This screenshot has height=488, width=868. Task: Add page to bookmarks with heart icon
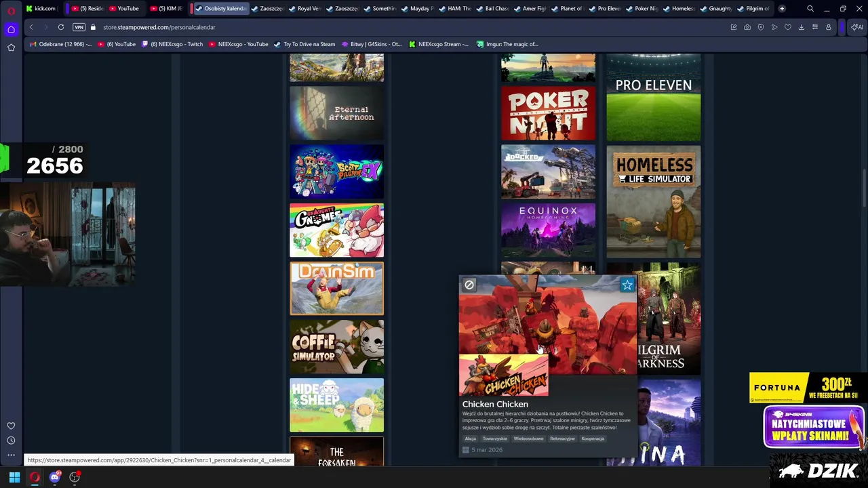[788, 27]
